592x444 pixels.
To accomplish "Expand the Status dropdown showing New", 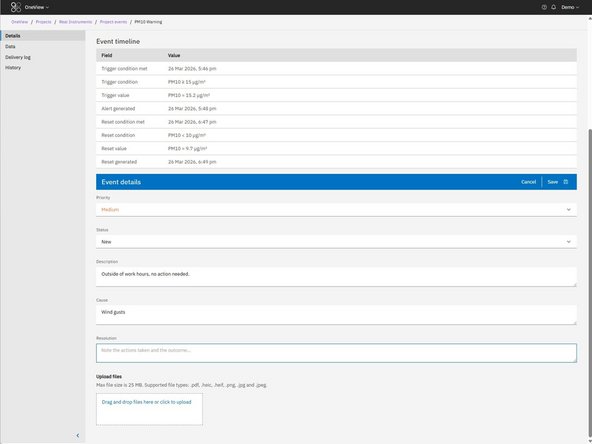I will point(336,242).
